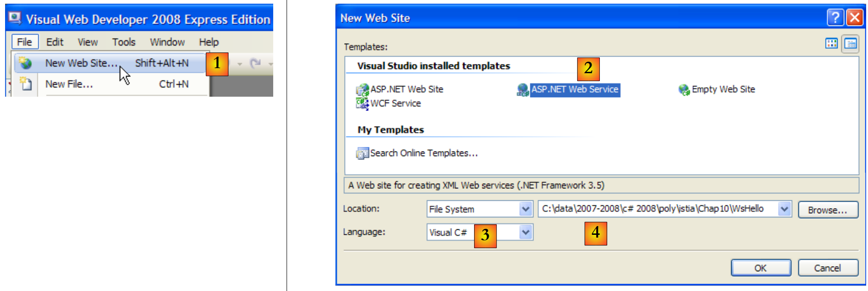This screenshot has height=291, width=868.
Task: Switch templates view to large icons
Action: 831,43
